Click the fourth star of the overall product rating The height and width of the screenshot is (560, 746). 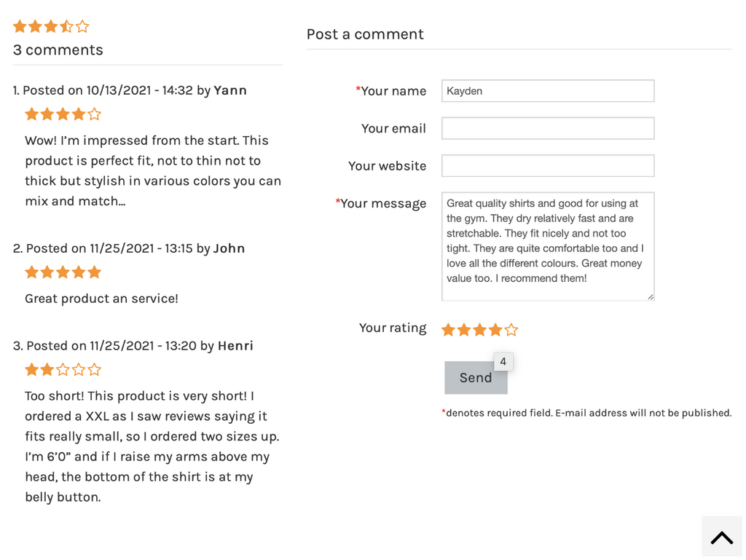pyautogui.click(x=67, y=26)
